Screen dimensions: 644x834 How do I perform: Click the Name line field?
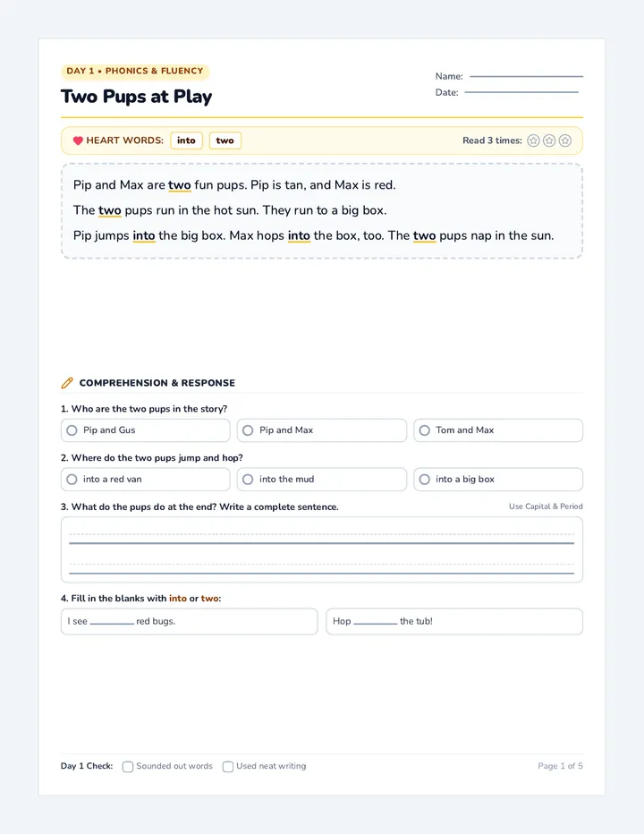526,76
